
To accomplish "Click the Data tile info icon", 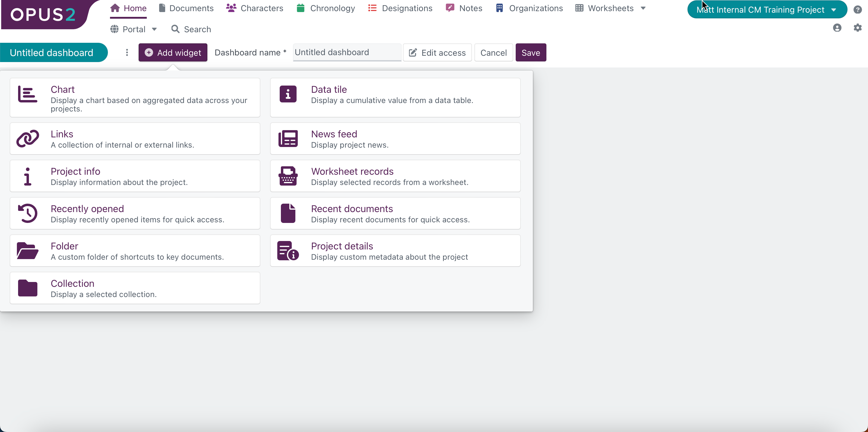I will (x=288, y=94).
